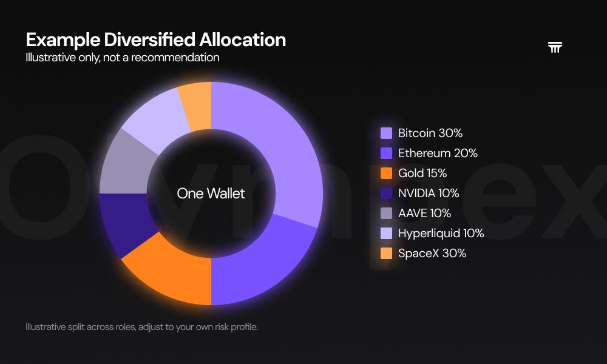Click the pillar logo icon top right
The image size is (607, 364).
[x=555, y=47]
